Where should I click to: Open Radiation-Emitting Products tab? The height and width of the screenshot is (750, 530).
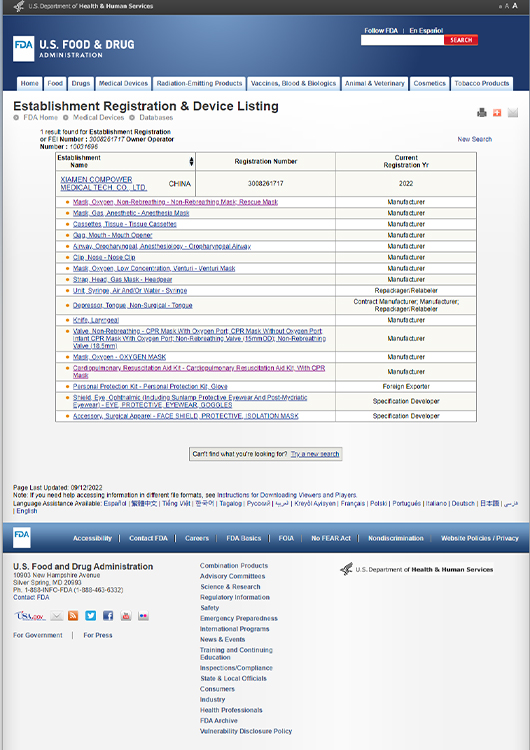pyautogui.click(x=199, y=83)
